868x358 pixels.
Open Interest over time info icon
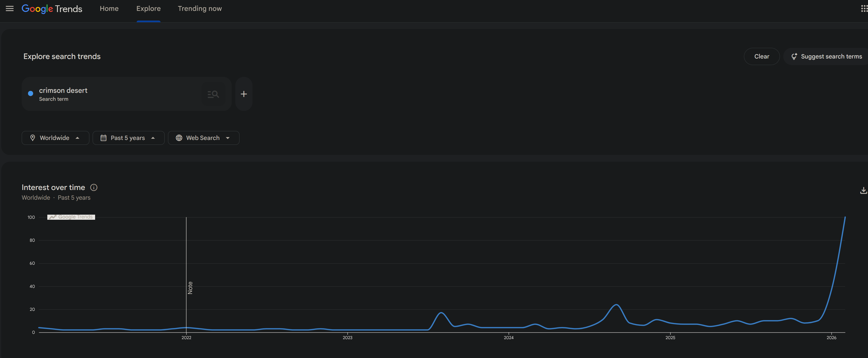94,187
